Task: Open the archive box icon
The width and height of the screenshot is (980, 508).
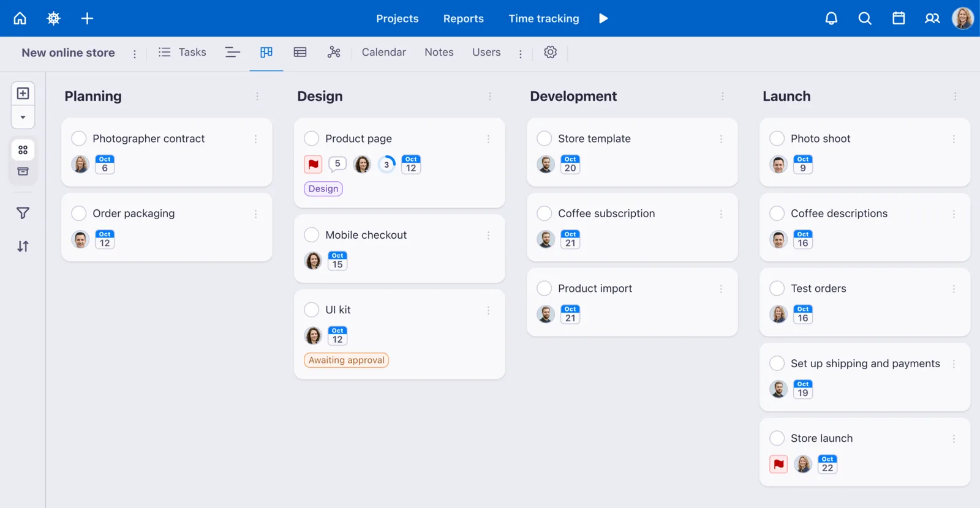Action: [23, 171]
